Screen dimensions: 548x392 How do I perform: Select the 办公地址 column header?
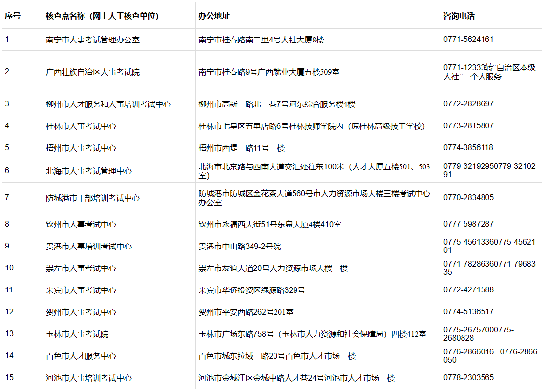tap(212, 15)
